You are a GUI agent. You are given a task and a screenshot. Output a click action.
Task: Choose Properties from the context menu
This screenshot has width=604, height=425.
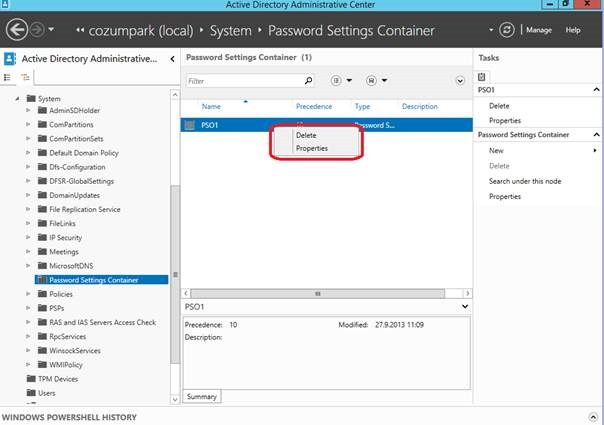click(312, 148)
